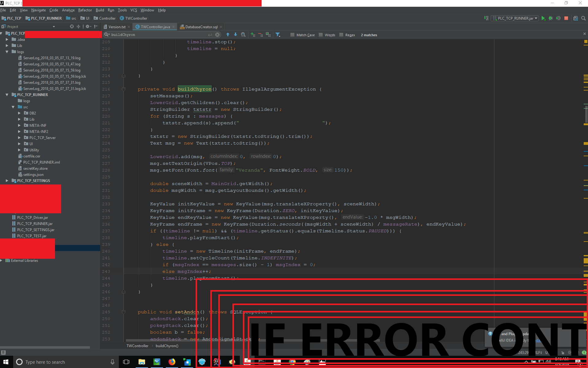The image size is (588, 368).
Task: Click the Scroll from Source crosshair icon
Action: point(72,26)
